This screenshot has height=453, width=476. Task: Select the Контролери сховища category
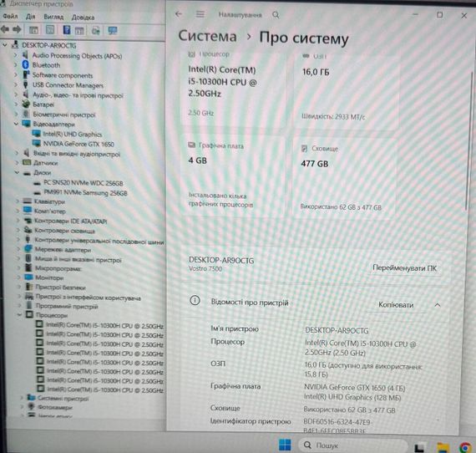click(x=64, y=231)
